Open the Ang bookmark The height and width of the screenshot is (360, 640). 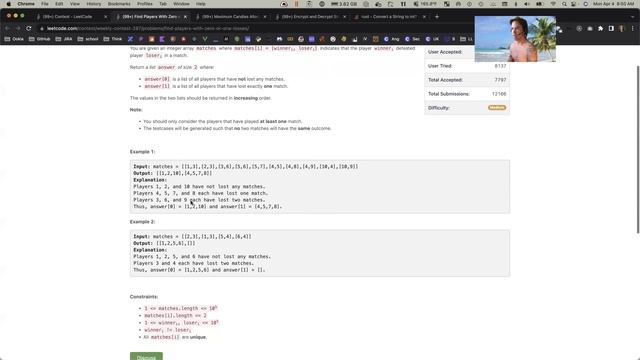391,39
